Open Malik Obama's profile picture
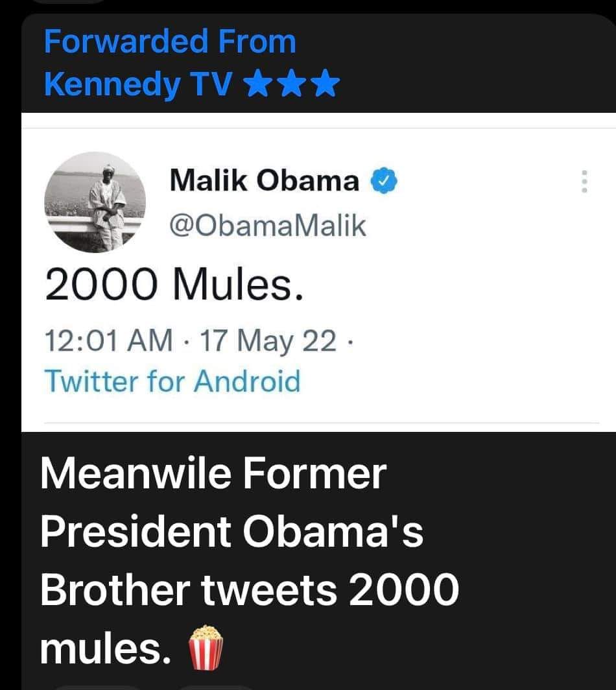This screenshot has height=690, width=616. coord(95,202)
